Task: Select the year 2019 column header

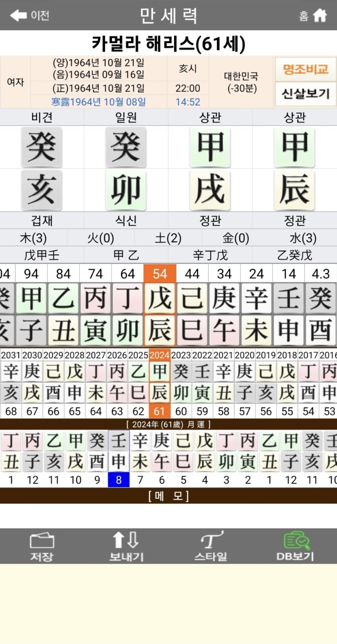Action: 266,355
